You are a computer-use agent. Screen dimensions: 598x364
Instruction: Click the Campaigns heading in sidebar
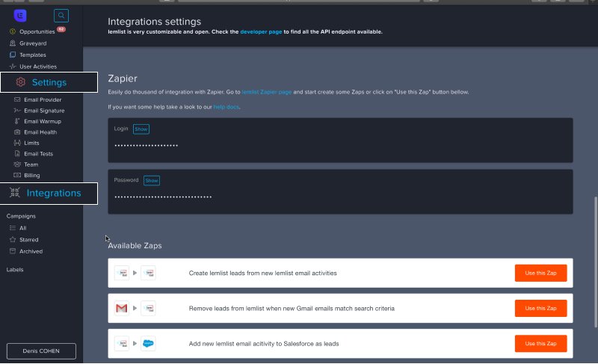(x=21, y=216)
